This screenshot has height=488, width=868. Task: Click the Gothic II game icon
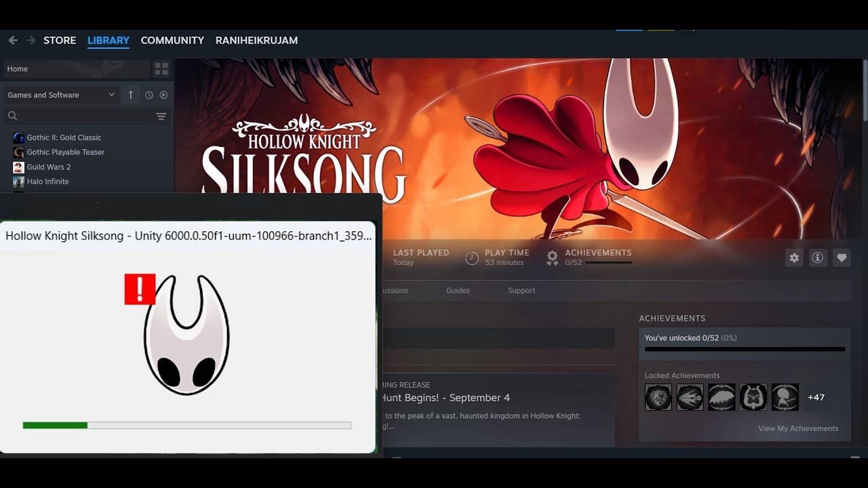point(19,138)
